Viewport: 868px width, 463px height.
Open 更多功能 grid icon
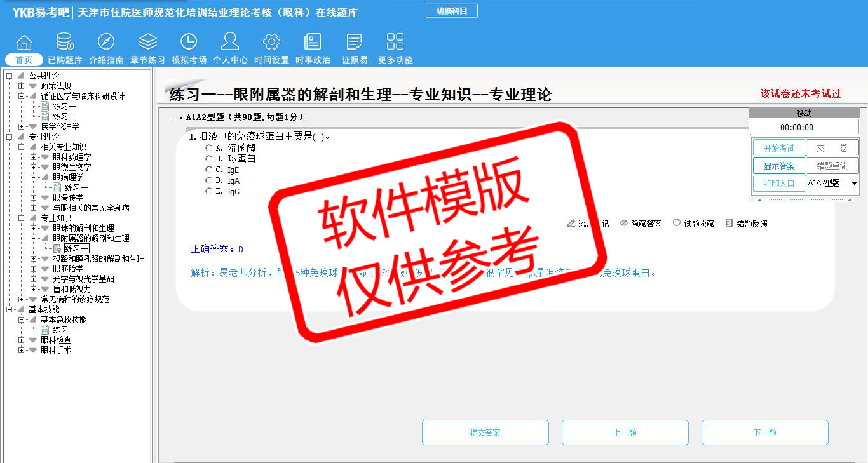[x=395, y=43]
